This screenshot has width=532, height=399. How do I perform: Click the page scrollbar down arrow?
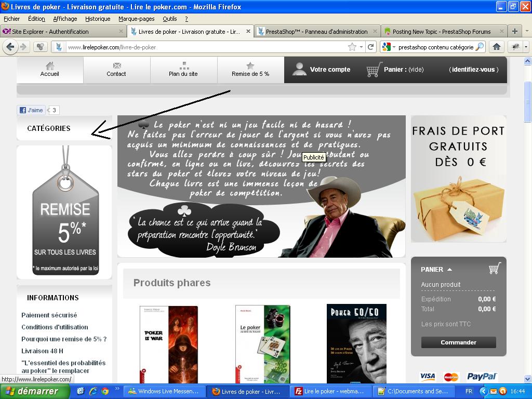pos(528,379)
